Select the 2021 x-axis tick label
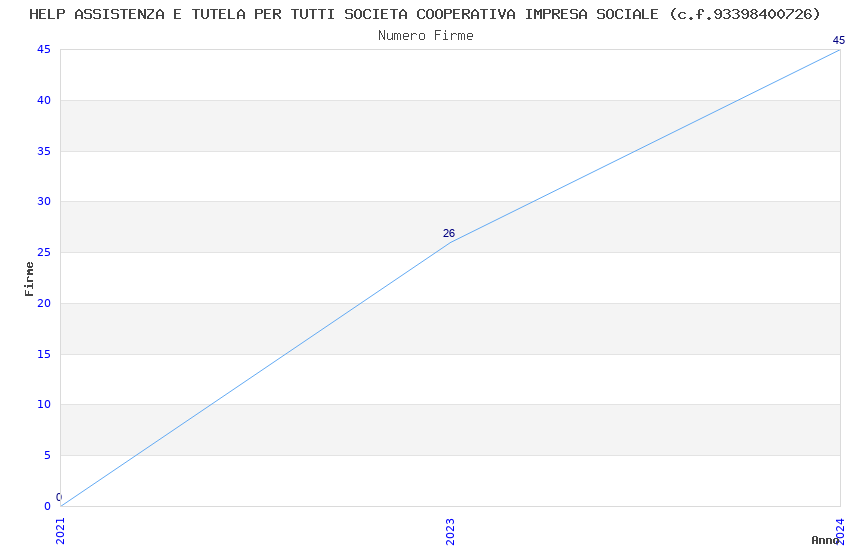The height and width of the screenshot is (550, 850). 60,530
